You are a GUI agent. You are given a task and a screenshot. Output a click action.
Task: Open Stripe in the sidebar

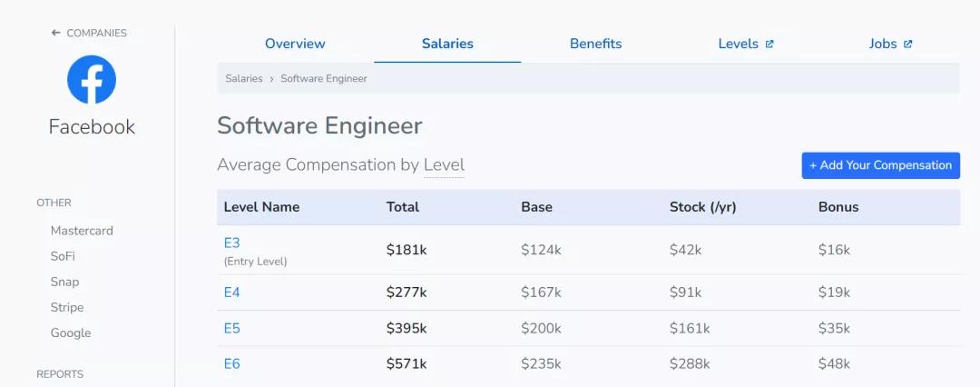[67, 307]
